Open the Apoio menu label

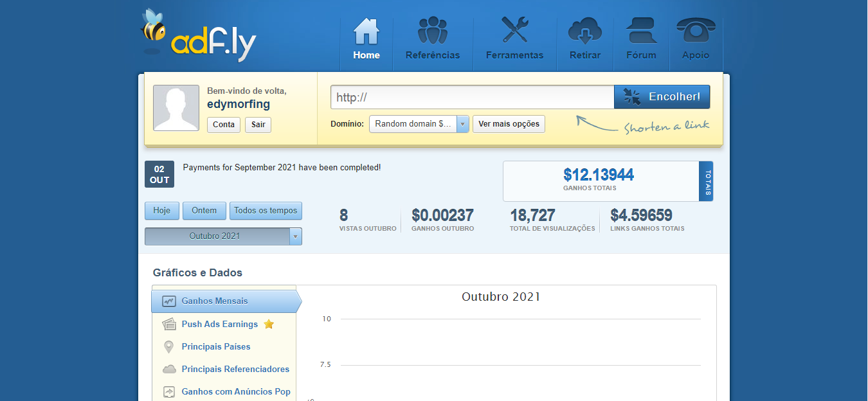tap(696, 55)
